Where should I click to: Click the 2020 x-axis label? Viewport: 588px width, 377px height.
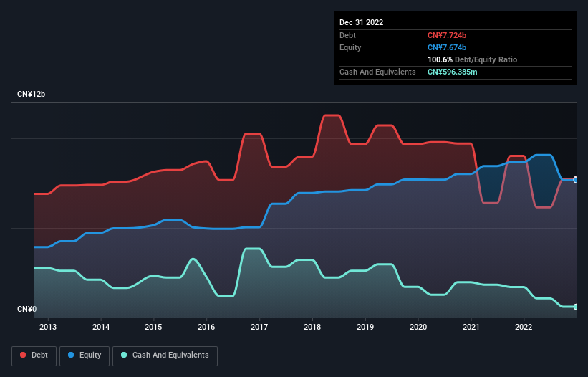418,327
